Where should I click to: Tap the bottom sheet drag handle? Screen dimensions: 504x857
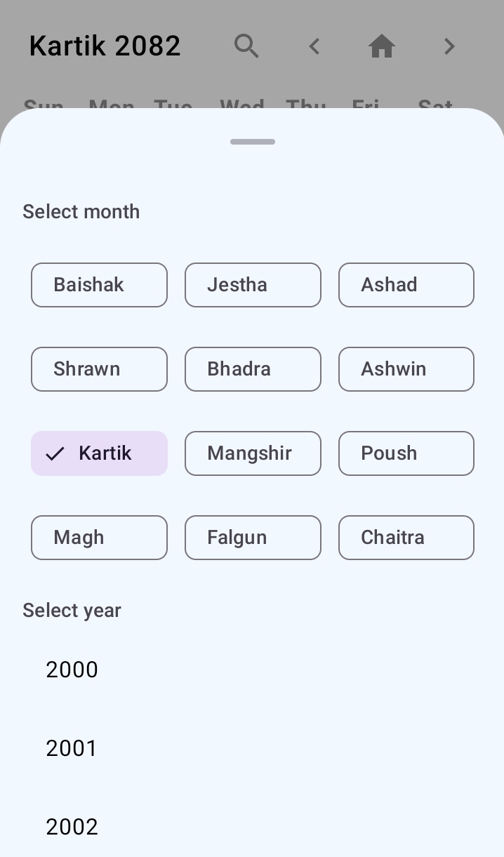[x=253, y=142]
